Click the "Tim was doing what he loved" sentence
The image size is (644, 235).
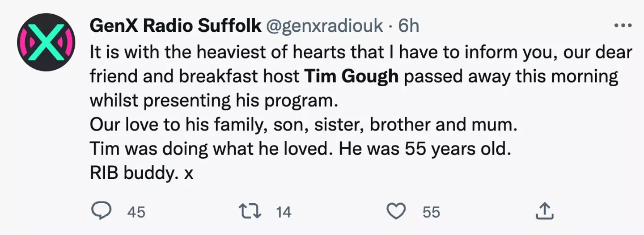tap(212, 149)
